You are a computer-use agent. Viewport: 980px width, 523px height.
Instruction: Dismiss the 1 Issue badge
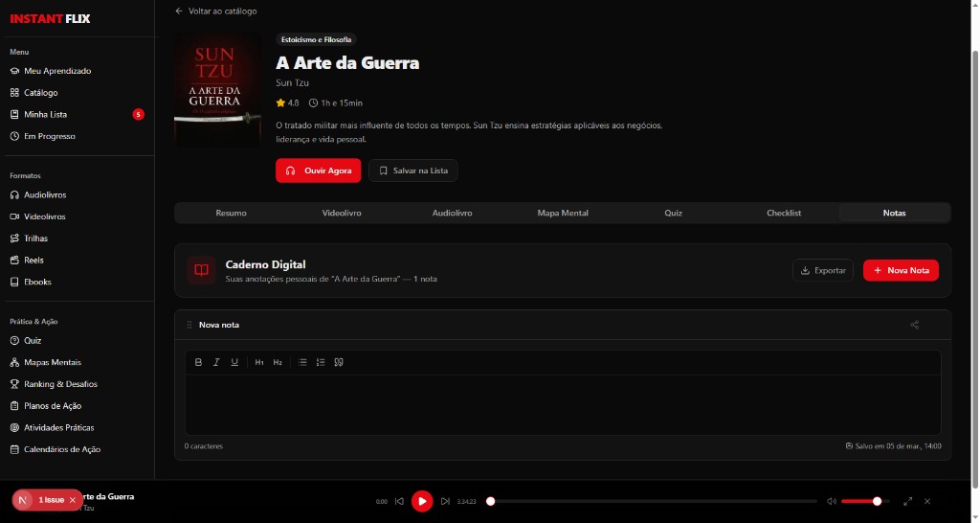(73, 500)
